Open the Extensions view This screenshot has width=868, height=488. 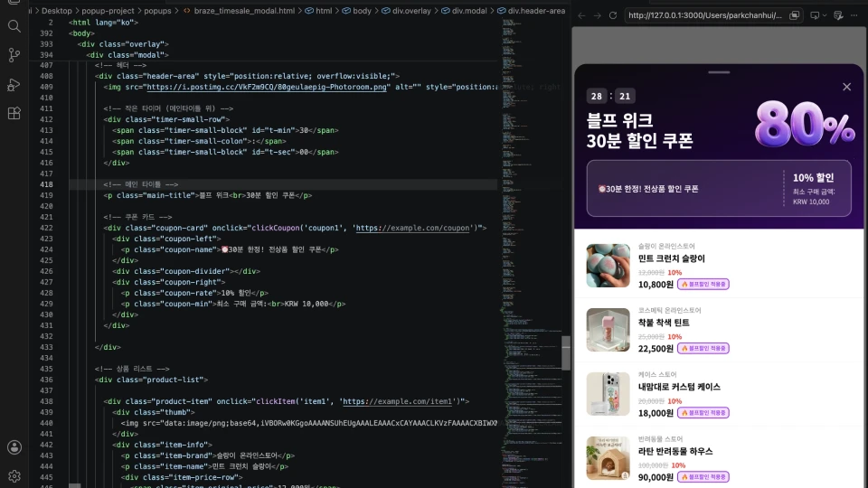(14, 114)
